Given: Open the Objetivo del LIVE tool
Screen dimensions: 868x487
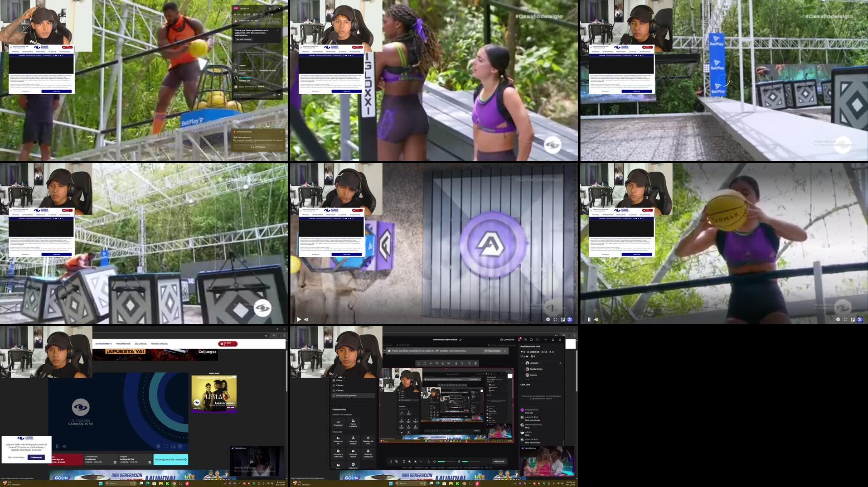Looking at the screenshot, I should pos(368,440).
